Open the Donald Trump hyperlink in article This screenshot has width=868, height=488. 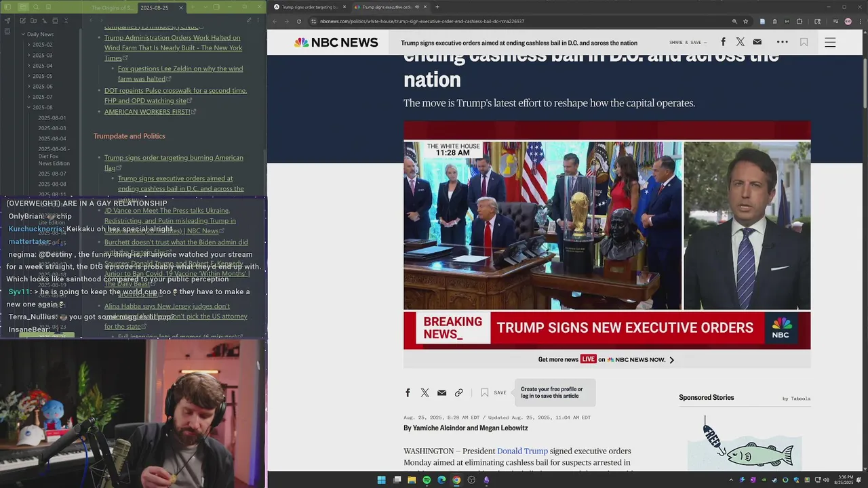(522, 451)
